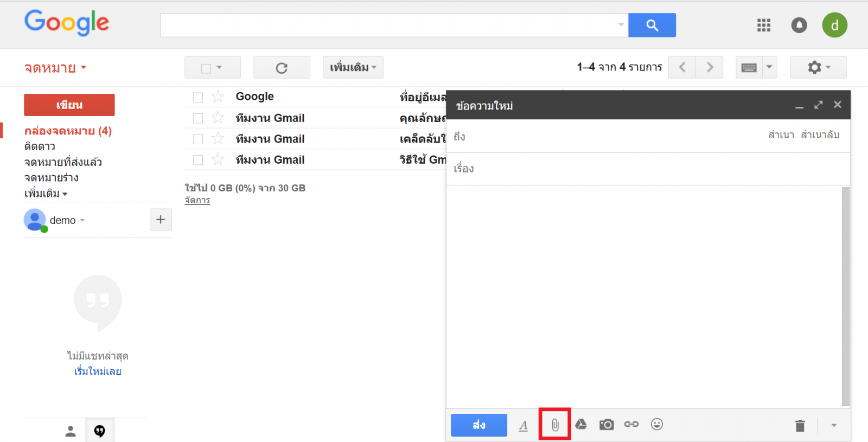868x442 pixels.
Task: Click in the compose message body
Action: click(643, 296)
